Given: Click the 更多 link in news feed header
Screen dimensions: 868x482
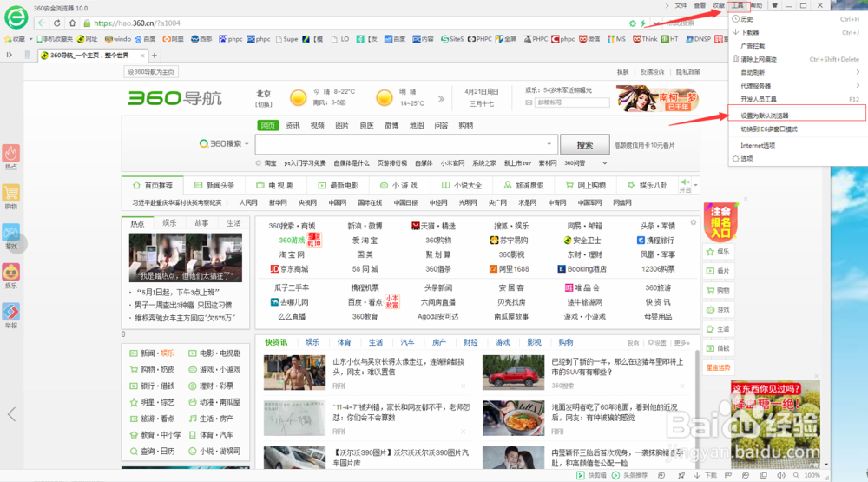Looking at the screenshot, I should click(x=681, y=342).
